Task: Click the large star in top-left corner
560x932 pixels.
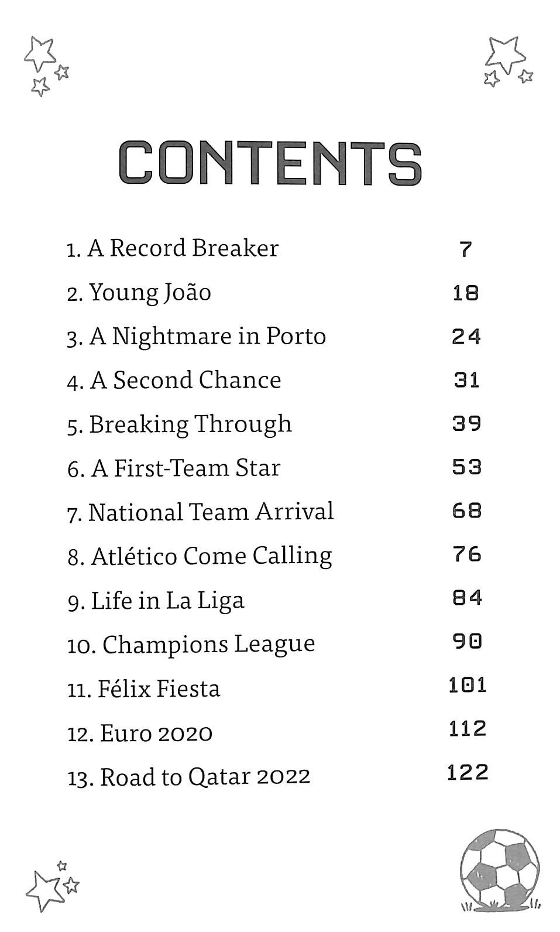Action: coord(40,53)
